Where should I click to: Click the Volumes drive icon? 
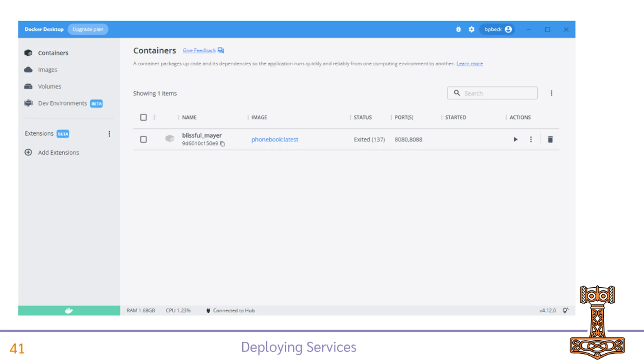28,86
